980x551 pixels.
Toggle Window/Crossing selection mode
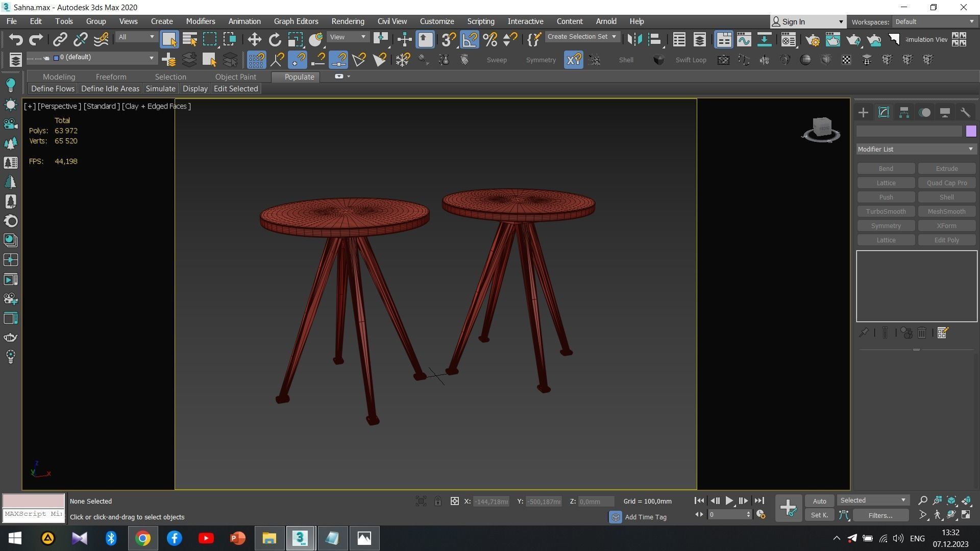click(x=230, y=39)
